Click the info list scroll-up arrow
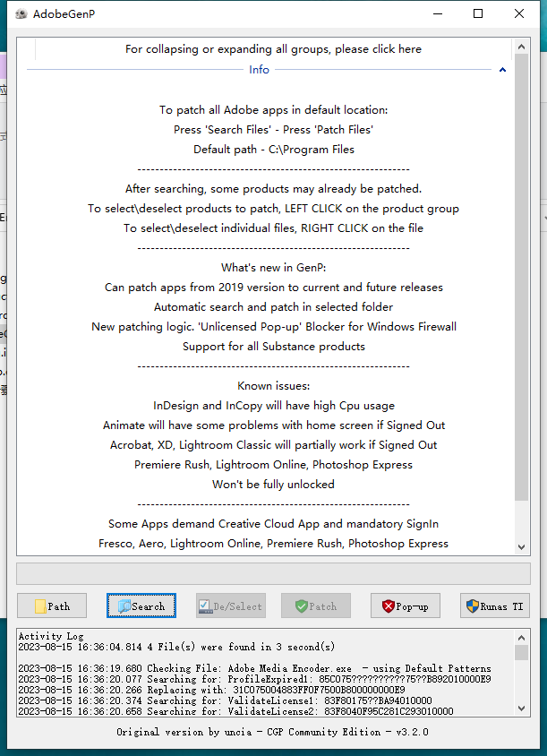The height and width of the screenshot is (756, 547). [x=521, y=47]
